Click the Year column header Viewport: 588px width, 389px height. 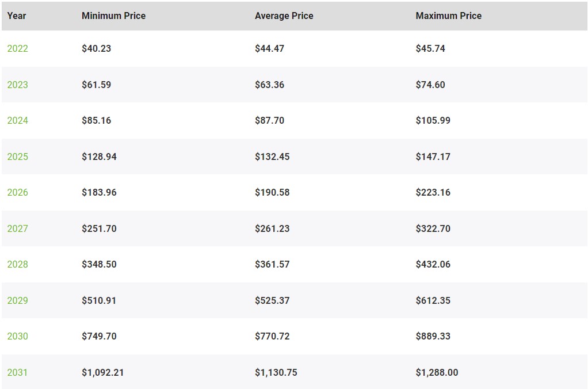pyautogui.click(x=17, y=16)
